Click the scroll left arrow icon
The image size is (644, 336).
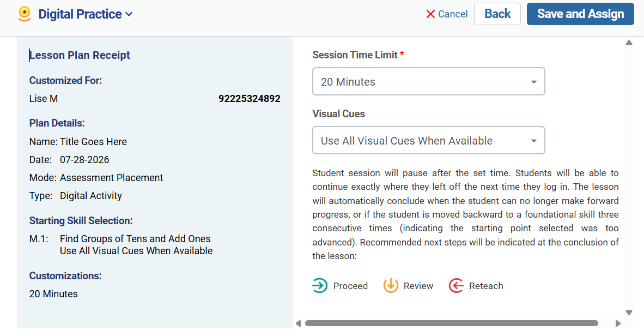(298, 323)
